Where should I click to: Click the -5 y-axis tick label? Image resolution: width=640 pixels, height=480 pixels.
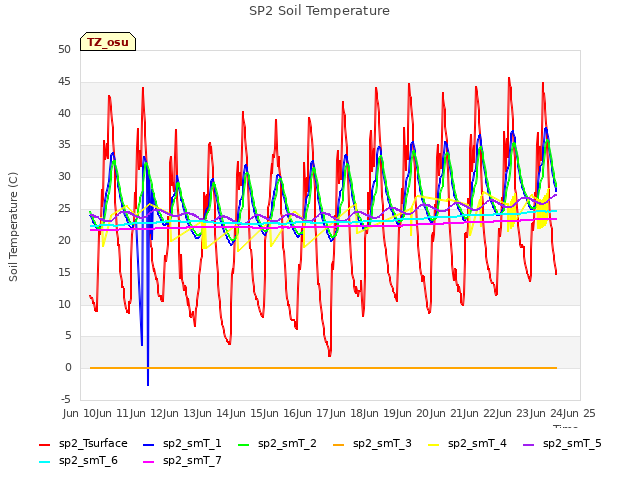(66, 399)
